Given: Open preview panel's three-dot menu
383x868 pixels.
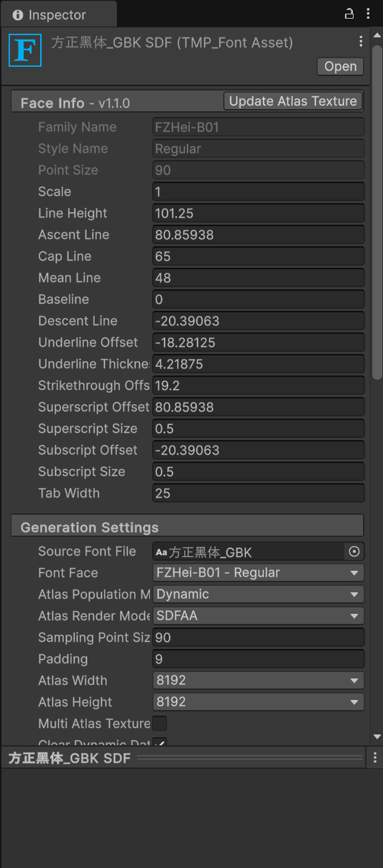Looking at the screenshot, I should [374, 757].
